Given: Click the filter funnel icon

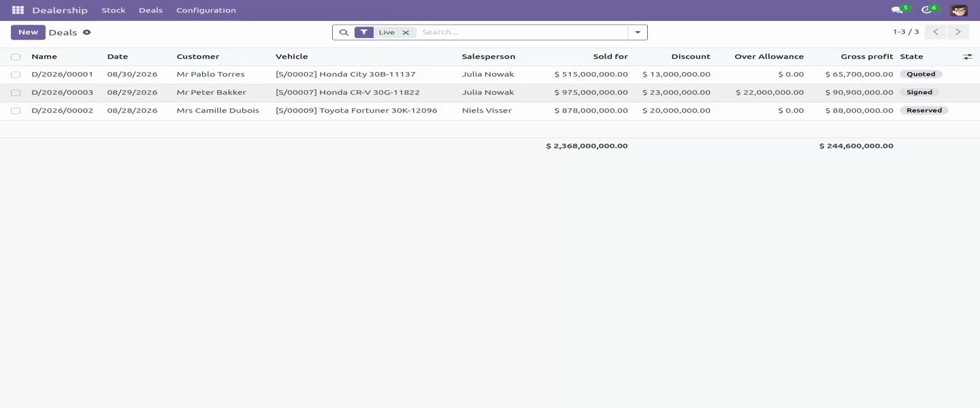Looking at the screenshot, I should pyautogui.click(x=364, y=32).
